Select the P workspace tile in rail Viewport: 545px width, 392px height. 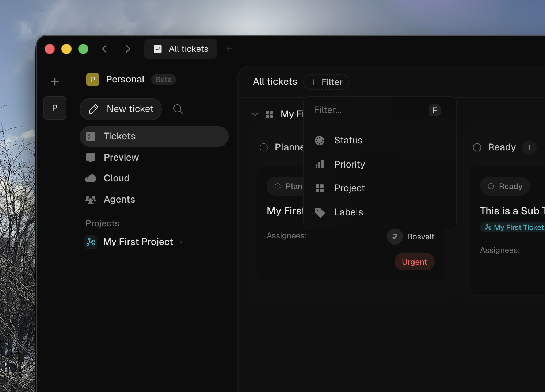55,108
